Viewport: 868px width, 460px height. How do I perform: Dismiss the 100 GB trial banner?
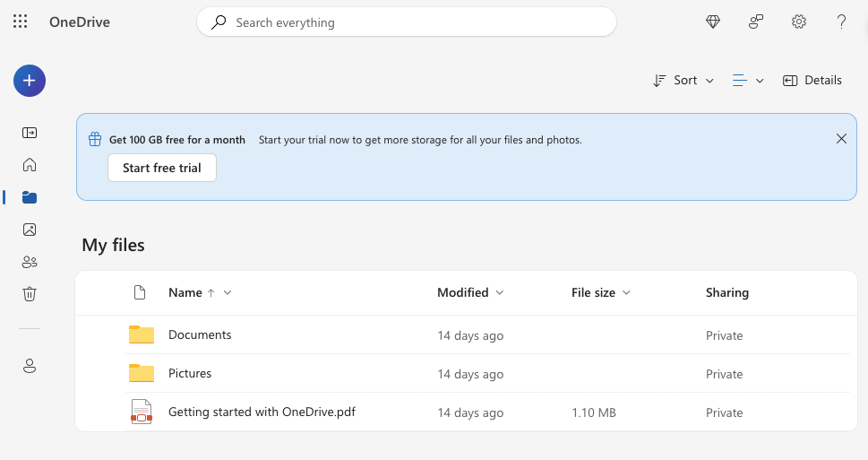tap(841, 139)
